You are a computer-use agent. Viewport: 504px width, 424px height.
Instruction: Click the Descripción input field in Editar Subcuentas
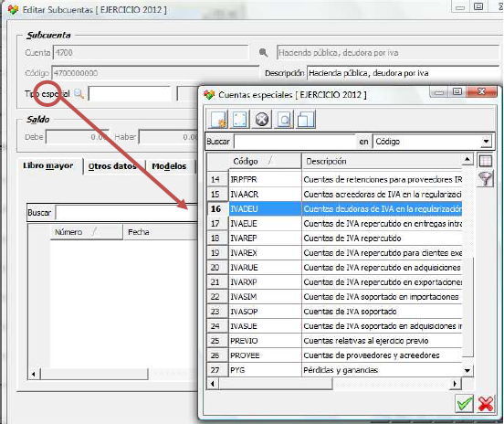pos(404,73)
